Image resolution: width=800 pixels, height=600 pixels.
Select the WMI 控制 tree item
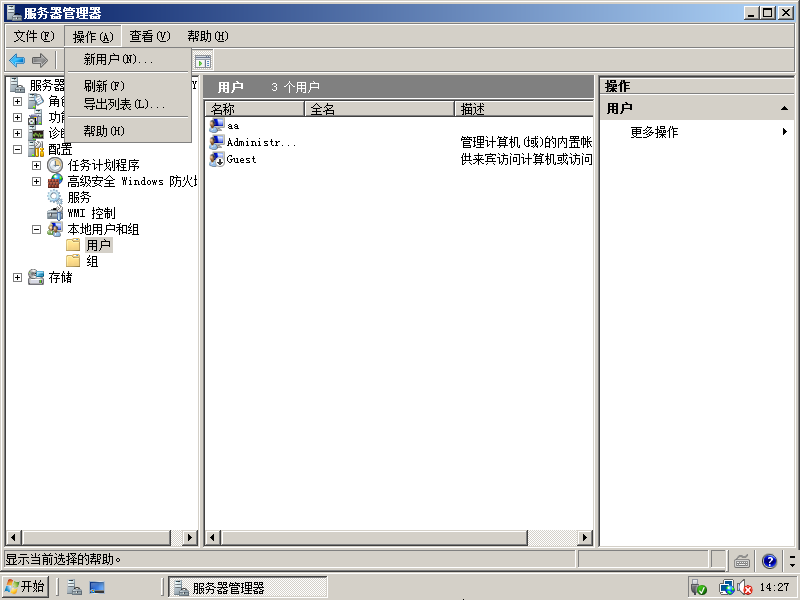coord(91,213)
